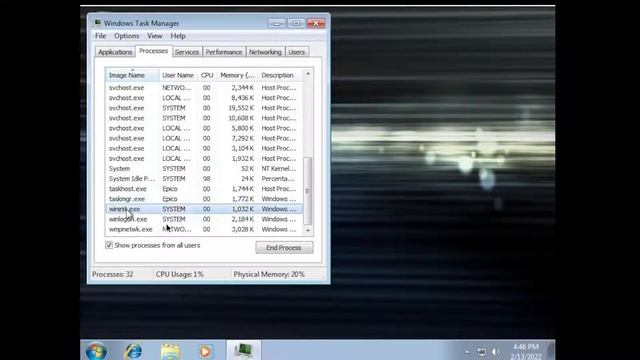Select the winlogon.exe process row
640x360 pixels.
point(204,219)
